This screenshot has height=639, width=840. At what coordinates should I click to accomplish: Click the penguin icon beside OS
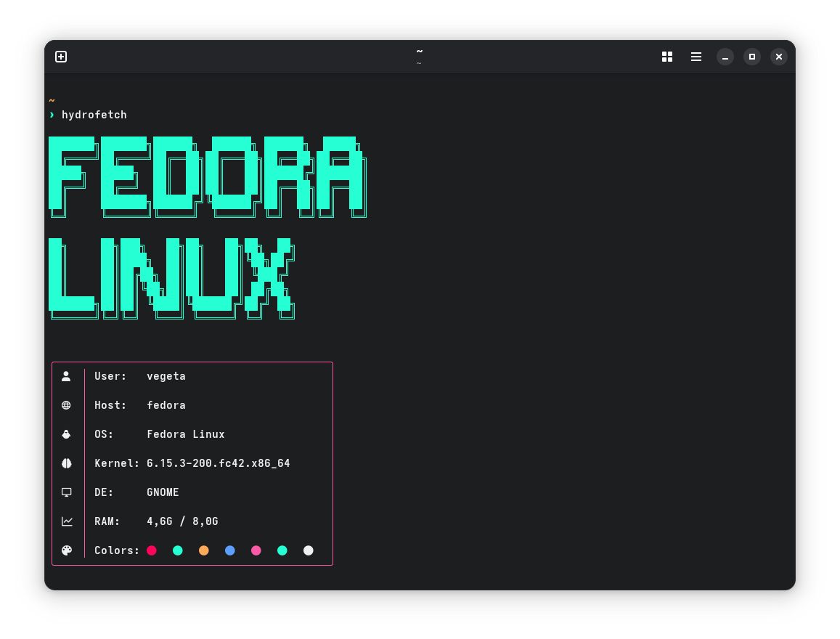coord(66,434)
